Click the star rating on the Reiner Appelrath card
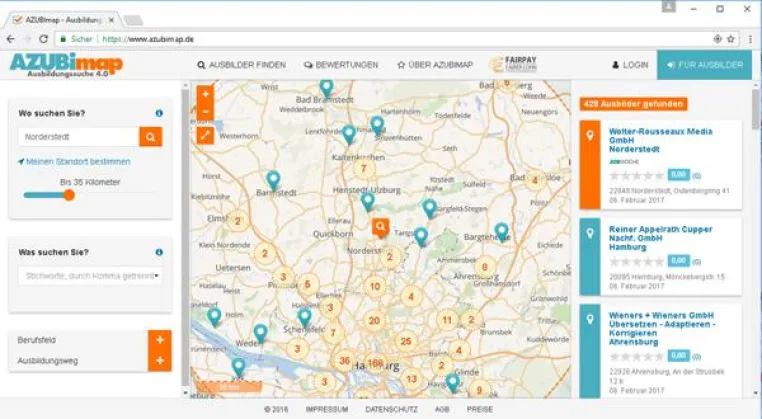Screen dimensions: 762x419 click(x=637, y=262)
